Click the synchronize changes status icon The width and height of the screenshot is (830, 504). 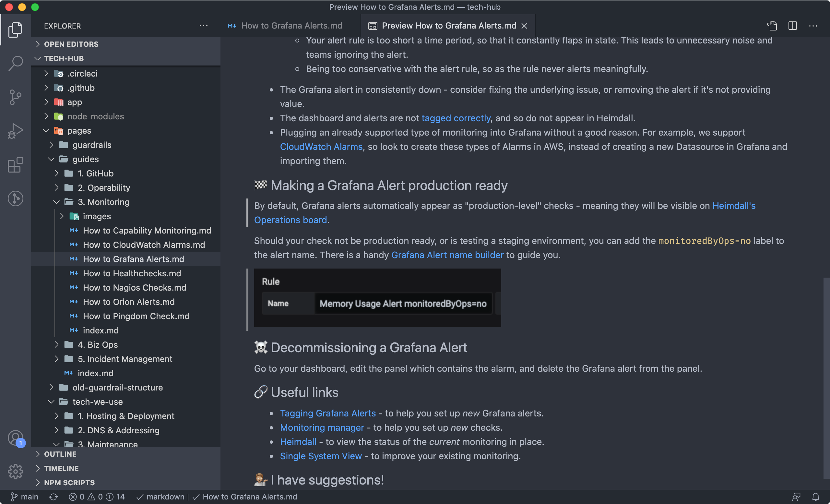[53, 497]
